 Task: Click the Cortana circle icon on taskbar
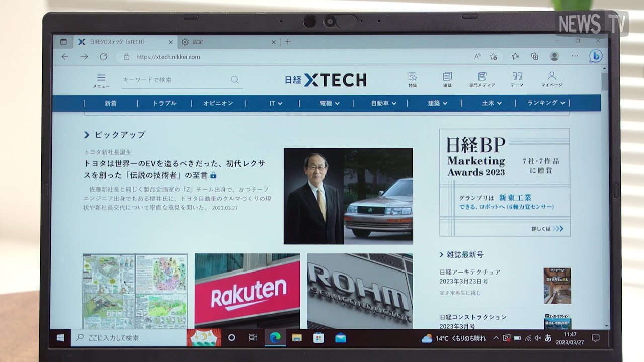pyautogui.click(x=232, y=338)
